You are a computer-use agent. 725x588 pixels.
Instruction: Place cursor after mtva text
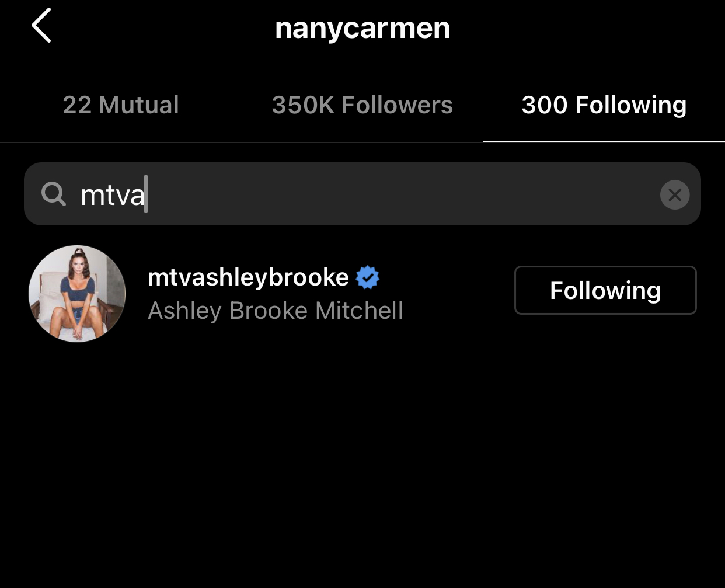click(146, 194)
